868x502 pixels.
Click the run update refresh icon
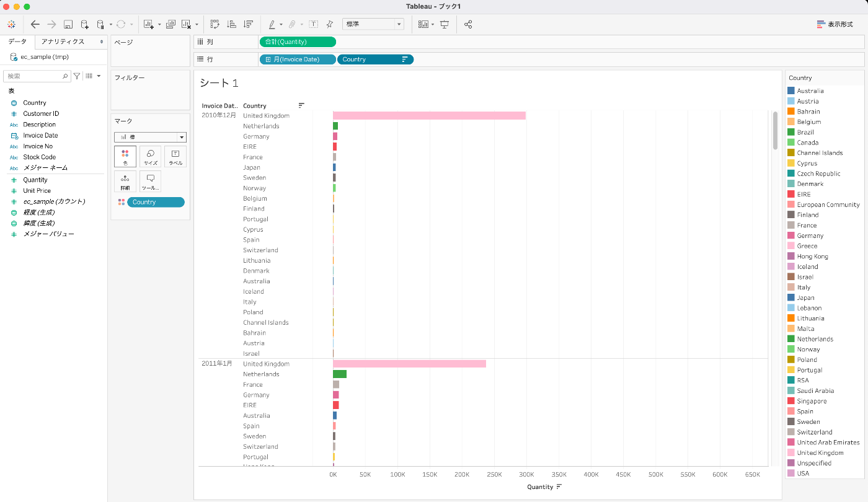click(121, 24)
